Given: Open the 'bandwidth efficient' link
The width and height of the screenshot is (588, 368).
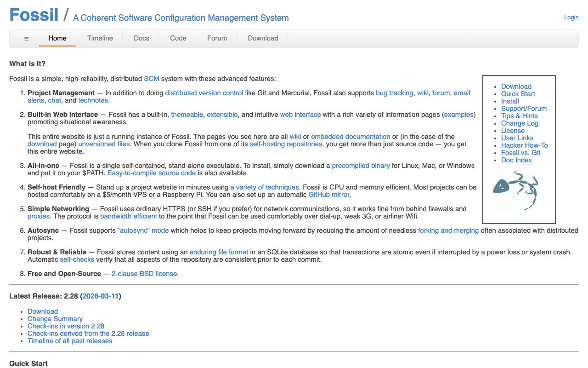Looking at the screenshot, I should (129, 216).
